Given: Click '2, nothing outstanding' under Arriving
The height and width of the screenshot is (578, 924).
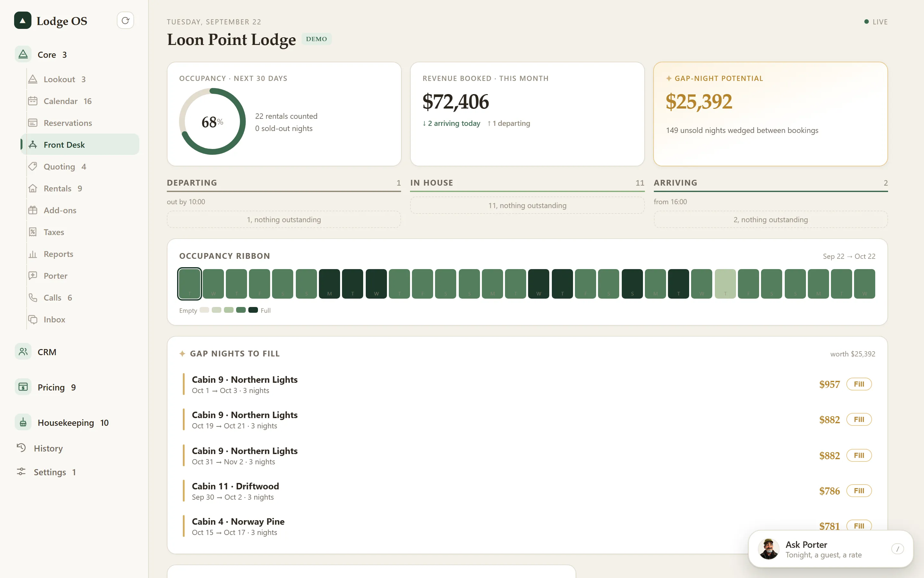Looking at the screenshot, I should click(x=771, y=219).
